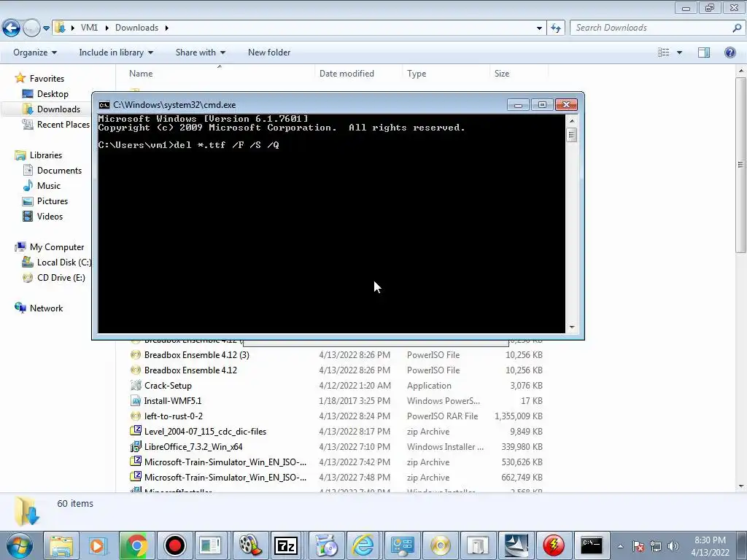Click the gold disc taskbar icon
Screen dimensions: 747x560
point(440,545)
